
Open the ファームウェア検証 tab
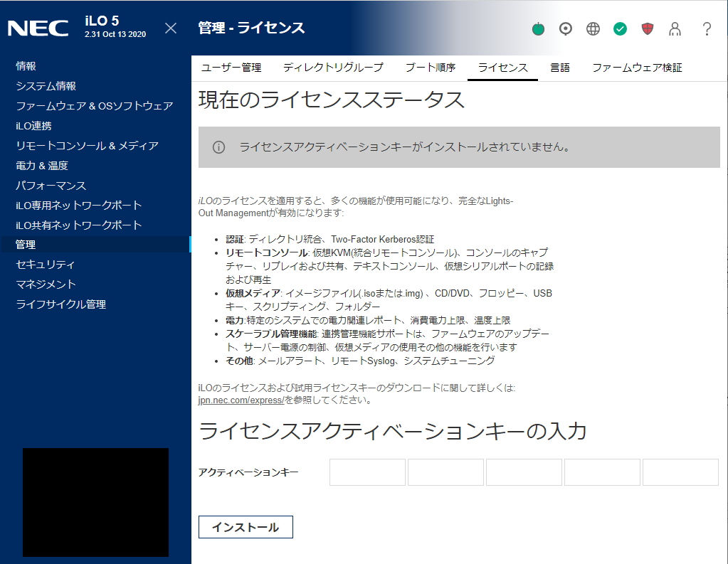pyautogui.click(x=637, y=68)
